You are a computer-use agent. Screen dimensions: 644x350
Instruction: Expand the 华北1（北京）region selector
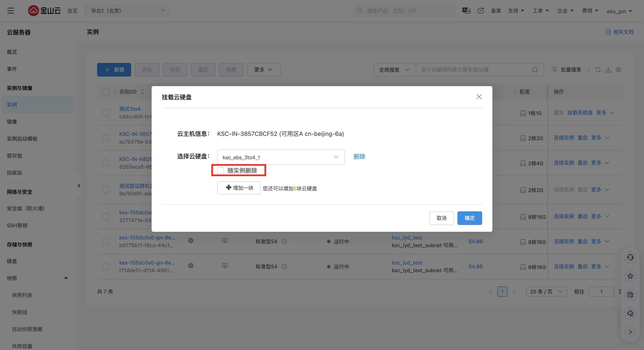tap(127, 11)
